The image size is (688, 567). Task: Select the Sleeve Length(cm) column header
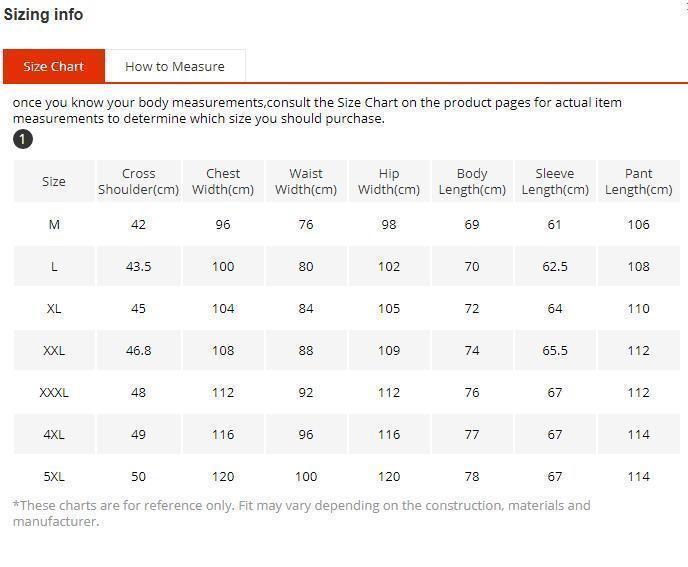pos(555,181)
